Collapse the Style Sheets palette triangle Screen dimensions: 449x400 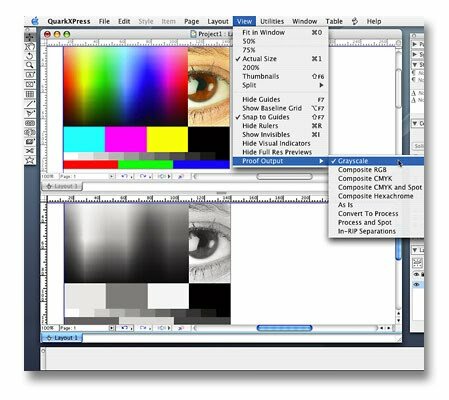click(415, 64)
